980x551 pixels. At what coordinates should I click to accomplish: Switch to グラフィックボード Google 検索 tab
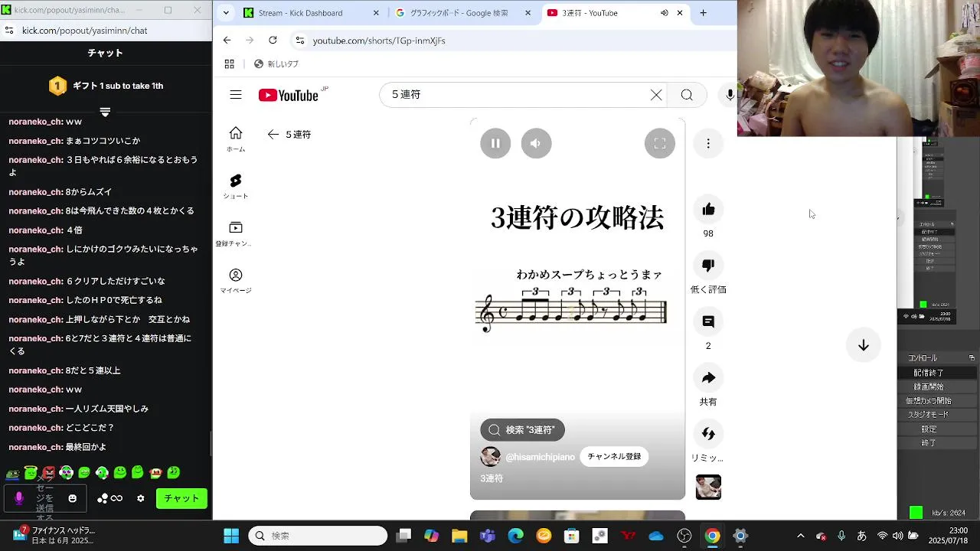[463, 13]
